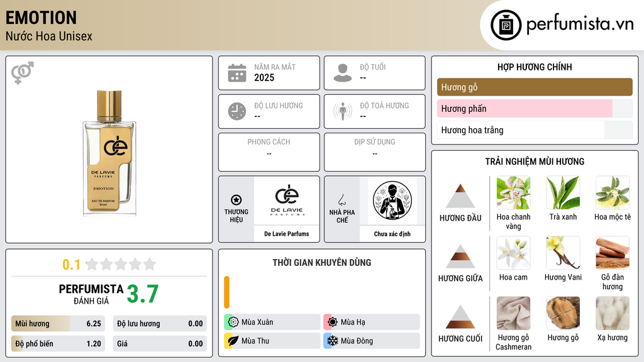Screen dimensions: 644x362
Task: Click the Giá 0.00 score bar
Action: click(x=160, y=344)
